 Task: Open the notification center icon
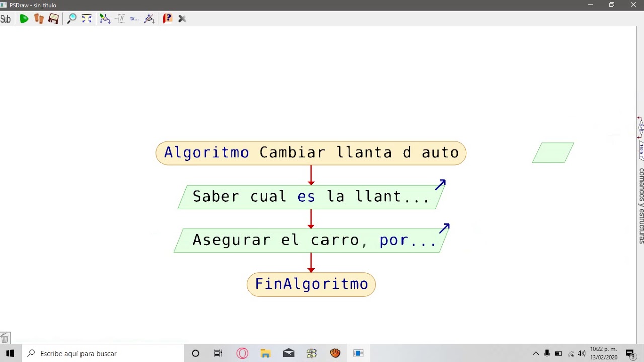[631, 353]
